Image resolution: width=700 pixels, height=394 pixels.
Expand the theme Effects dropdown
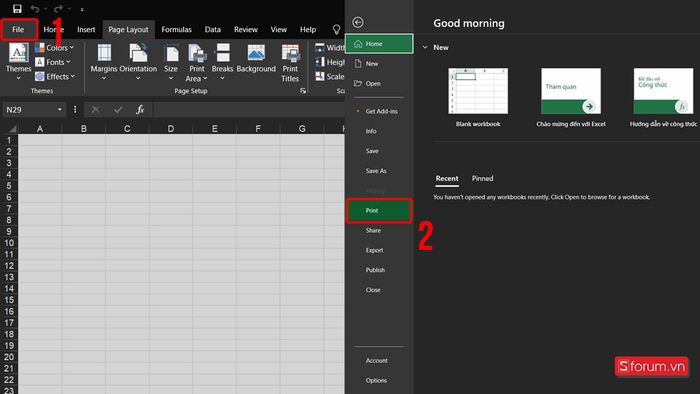pos(55,76)
